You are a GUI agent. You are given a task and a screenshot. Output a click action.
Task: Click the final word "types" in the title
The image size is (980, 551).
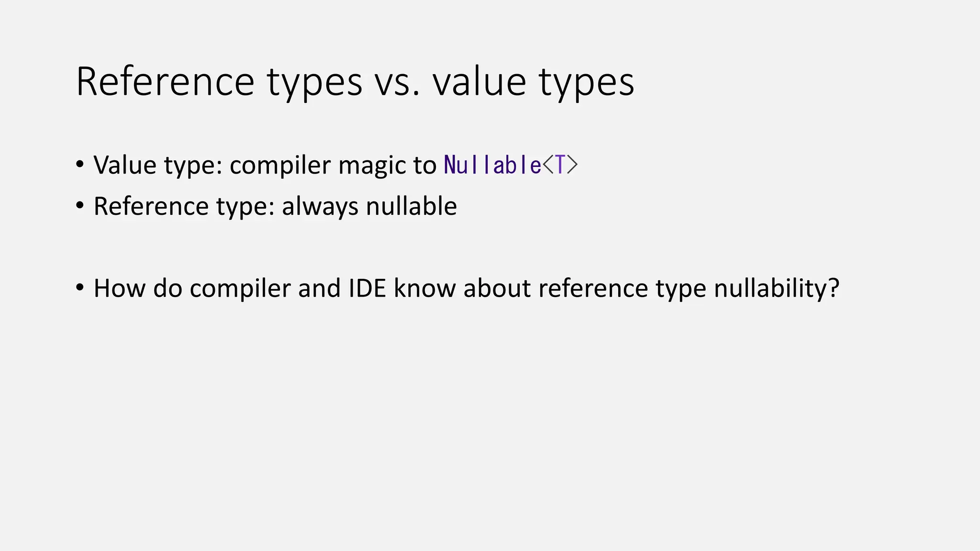pyautogui.click(x=587, y=84)
